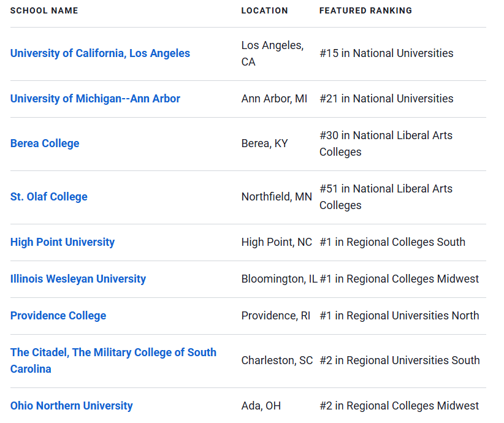
Task: Select the Charleston, SC location text
Action: click(277, 360)
